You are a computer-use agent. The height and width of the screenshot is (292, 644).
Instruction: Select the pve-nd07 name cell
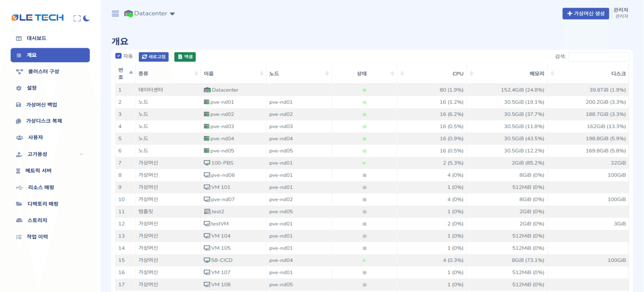point(234,199)
